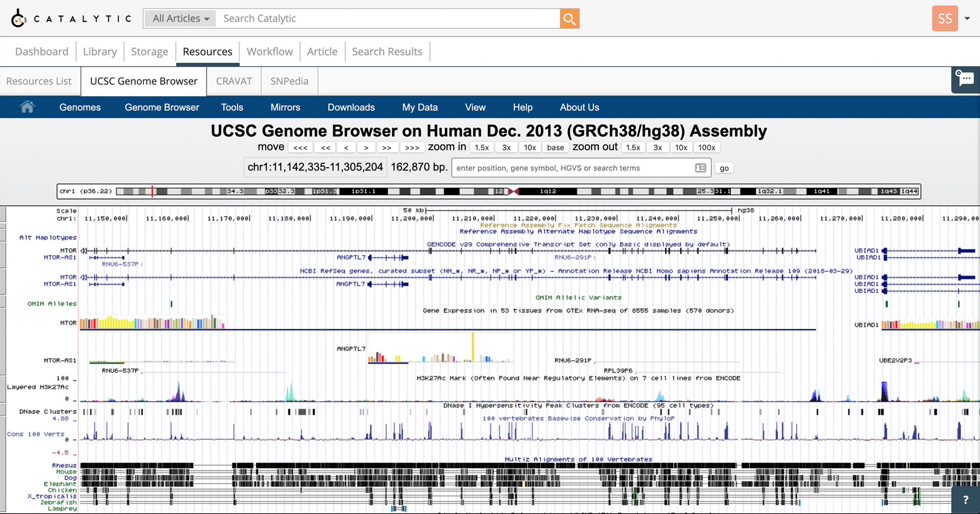This screenshot has width=980, height=514.
Task: Open the Mirrors menu
Action: [x=285, y=107]
